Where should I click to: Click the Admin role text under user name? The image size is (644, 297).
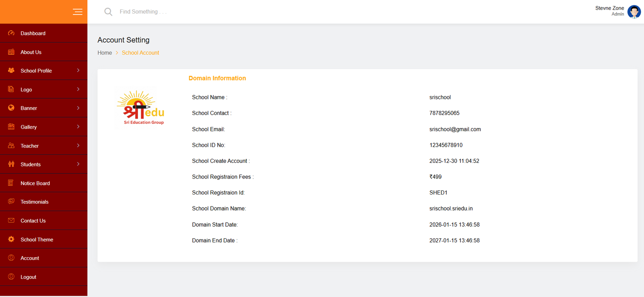618,14
